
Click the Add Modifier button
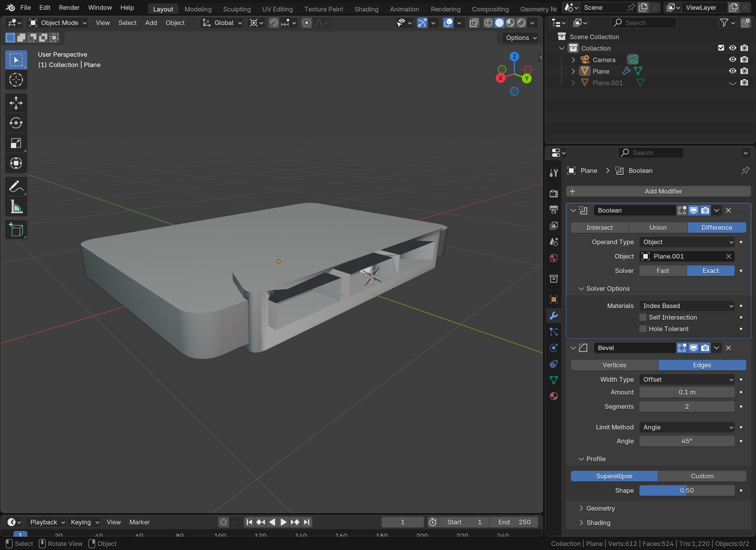click(x=659, y=191)
